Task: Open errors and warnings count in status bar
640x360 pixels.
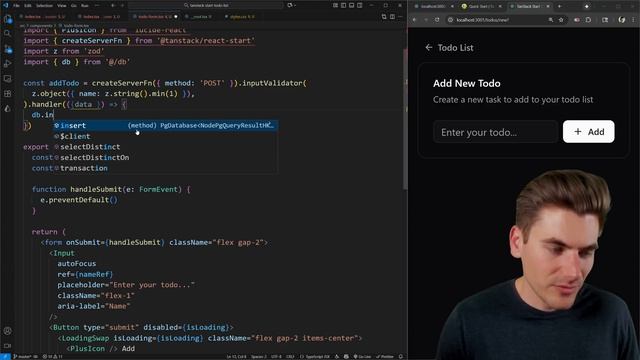Action: pos(53,356)
